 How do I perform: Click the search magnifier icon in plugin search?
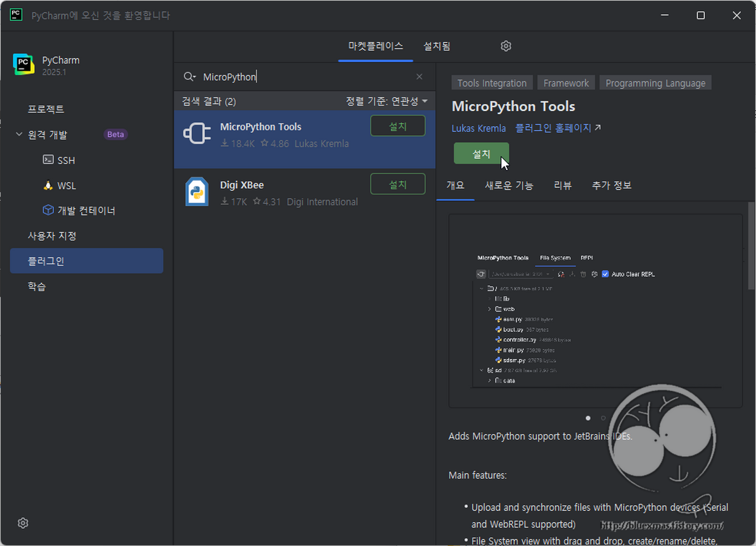189,77
